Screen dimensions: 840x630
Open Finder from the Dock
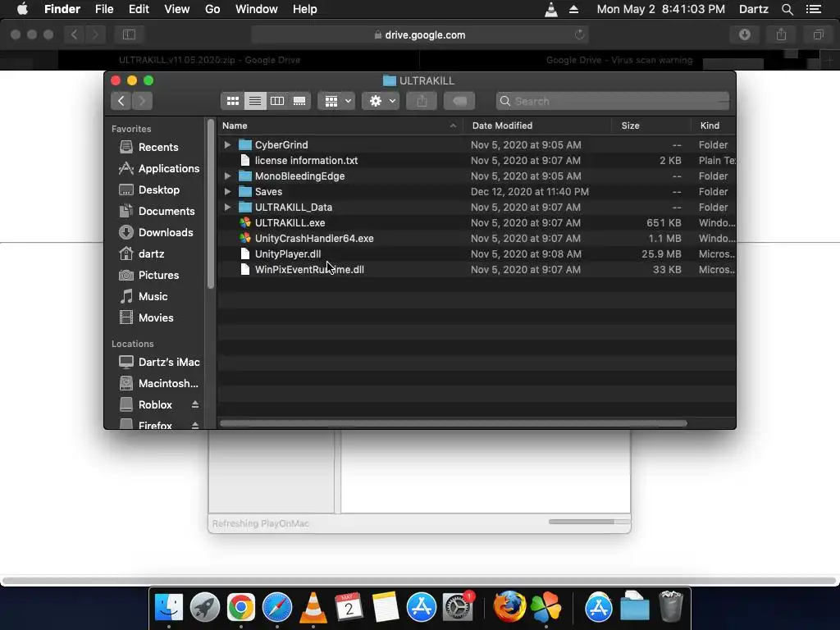pyautogui.click(x=169, y=607)
